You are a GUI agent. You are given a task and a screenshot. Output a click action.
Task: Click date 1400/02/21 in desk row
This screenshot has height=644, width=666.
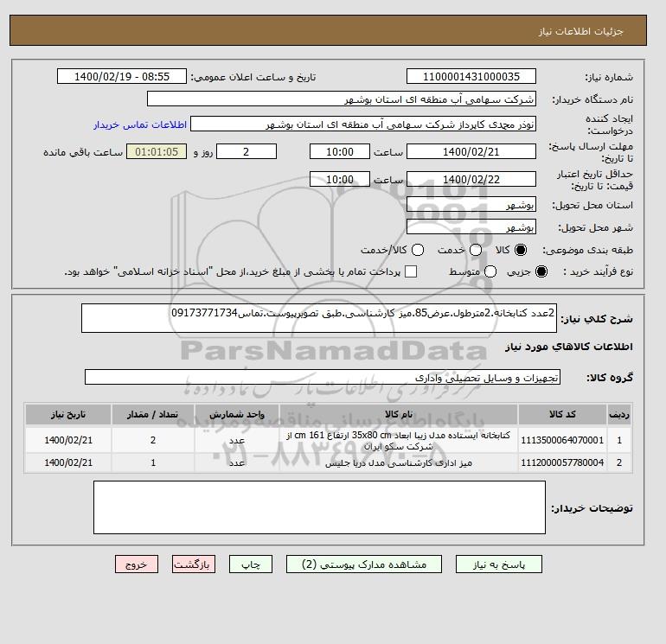click(68, 462)
